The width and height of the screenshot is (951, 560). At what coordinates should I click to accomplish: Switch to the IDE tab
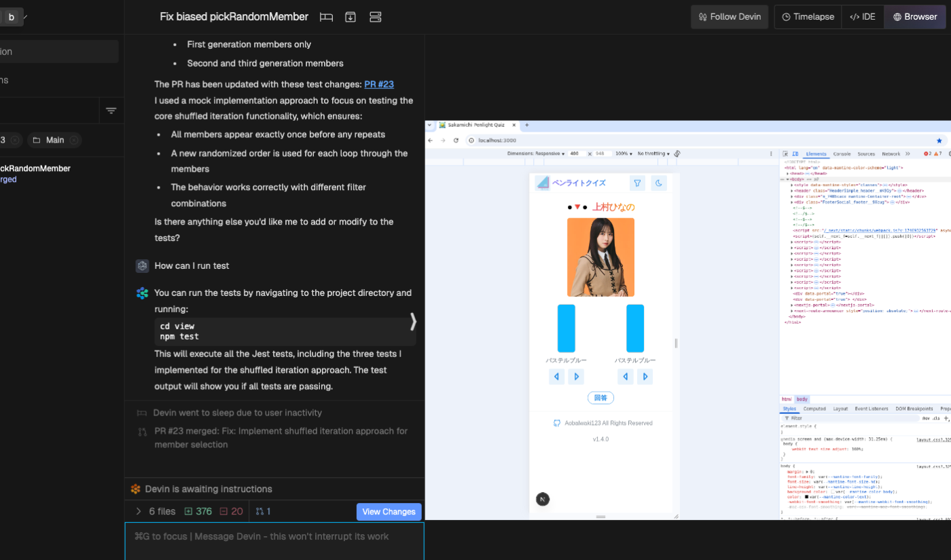pyautogui.click(x=863, y=17)
